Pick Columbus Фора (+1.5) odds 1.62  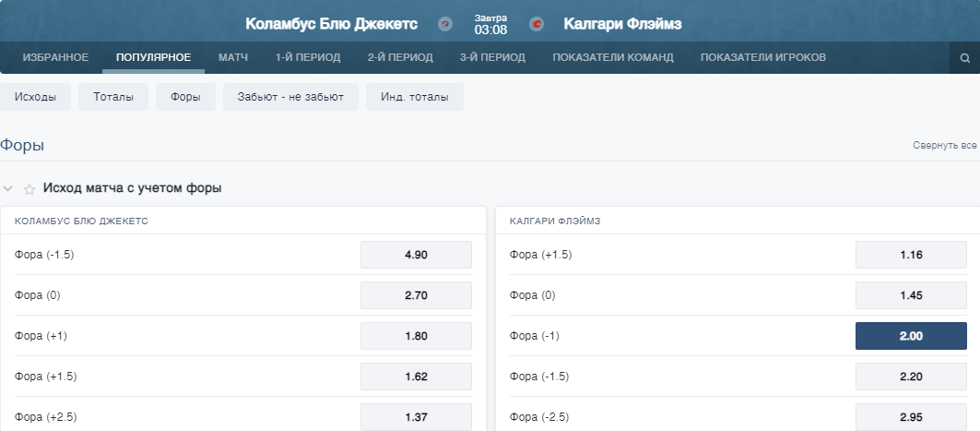pos(417,377)
